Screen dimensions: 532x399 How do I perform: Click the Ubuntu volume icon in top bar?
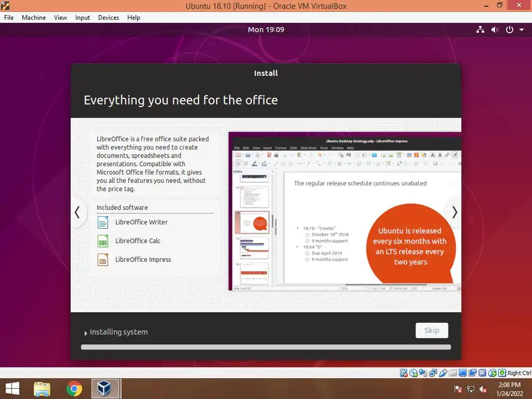click(495, 30)
